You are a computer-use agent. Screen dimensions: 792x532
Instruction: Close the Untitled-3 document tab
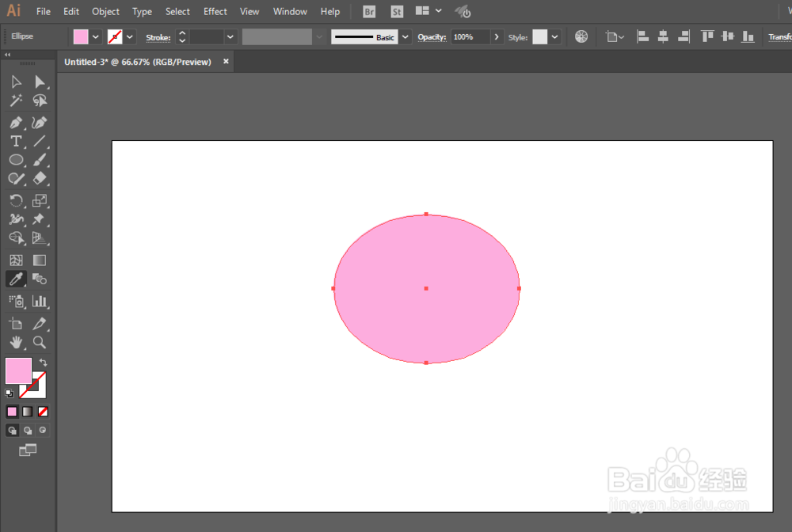(226, 61)
